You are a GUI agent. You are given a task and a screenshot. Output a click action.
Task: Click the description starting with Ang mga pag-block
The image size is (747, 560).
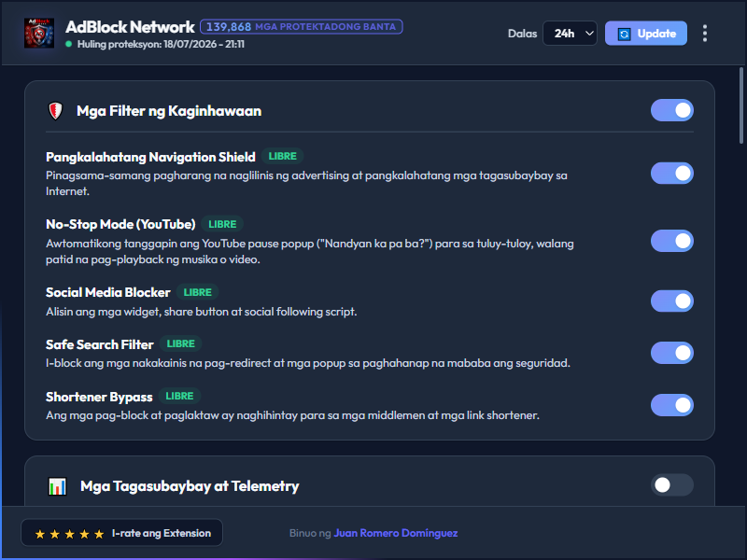pyautogui.click(x=292, y=415)
